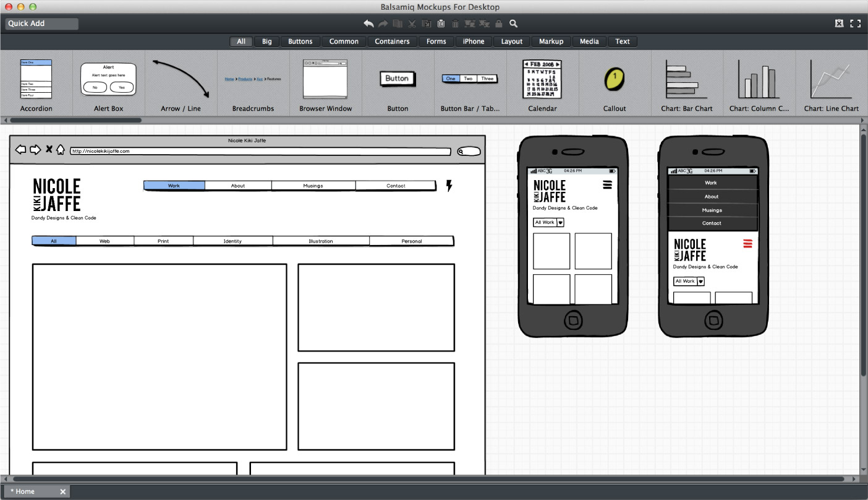Select the Identity filter tab
Viewport: 868px width, 500px height.
232,241
